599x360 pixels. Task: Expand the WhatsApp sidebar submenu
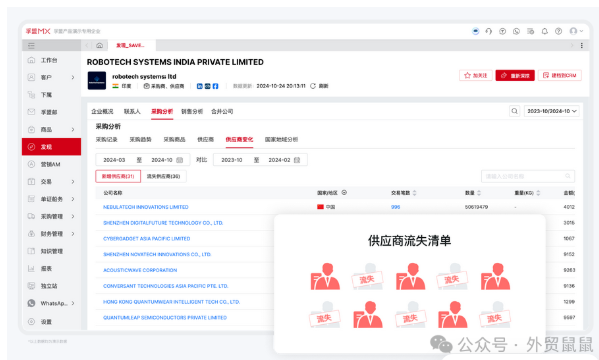click(x=73, y=303)
